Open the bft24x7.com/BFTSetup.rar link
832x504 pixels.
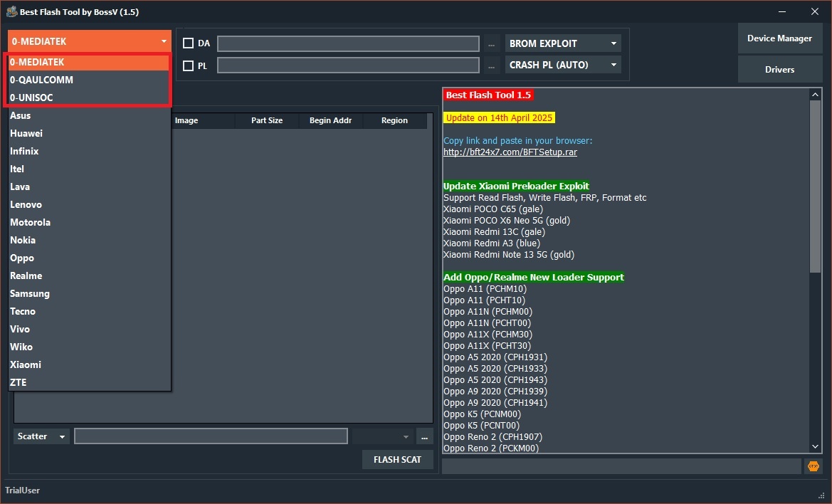click(x=510, y=152)
